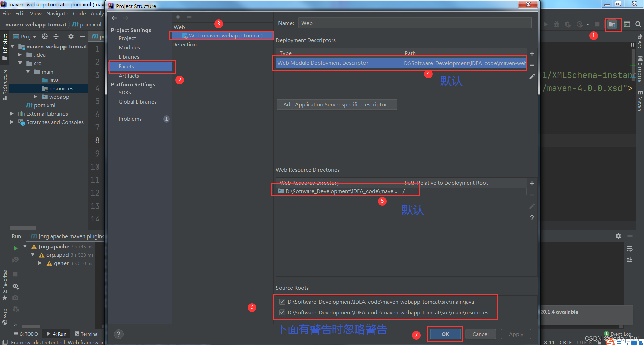
Task: Toggle the src\main\resources source root checkbox
Action: point(282,312)
